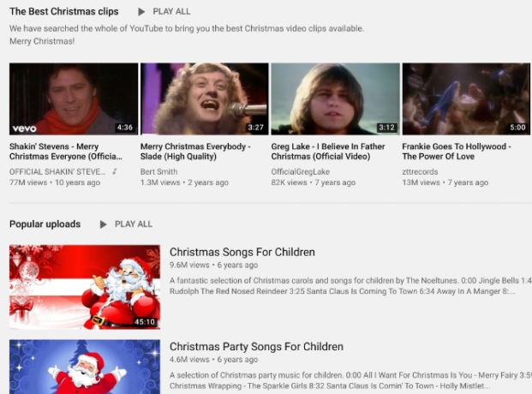Visit the OfficialGregLake channel

pos(301,171)
